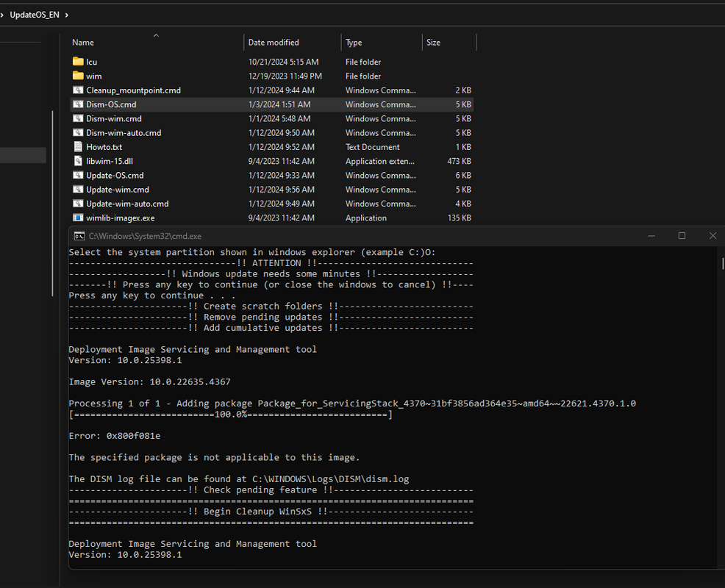Click the Dism-wim-auto.cmd file icon

pyautogui.click(x=78, y=133)
